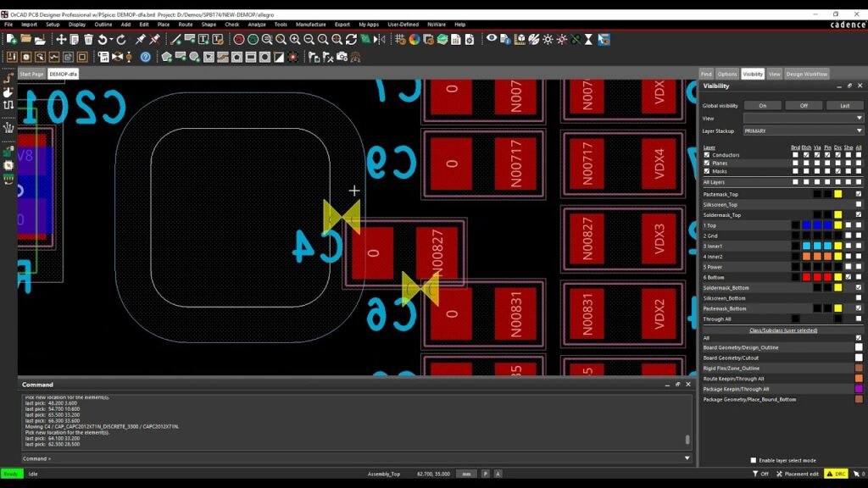Switch to the Start Page tab
The width and height of the screenshot is (868, 488).
31,75
